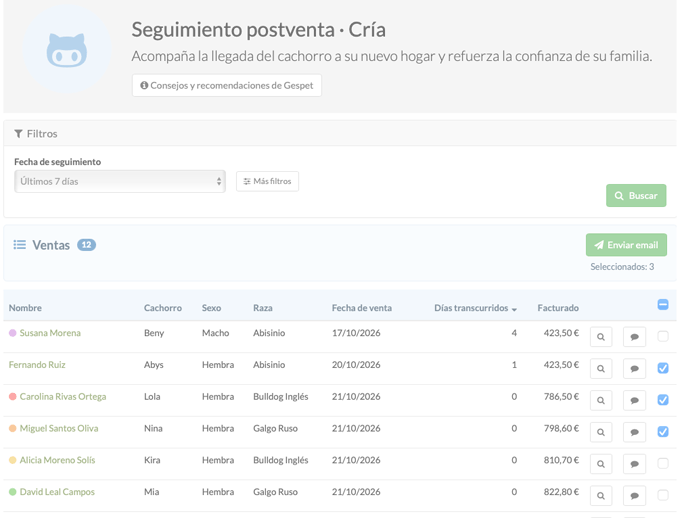Click the Filtros funnel icon
682x518 pixels.
18,134
